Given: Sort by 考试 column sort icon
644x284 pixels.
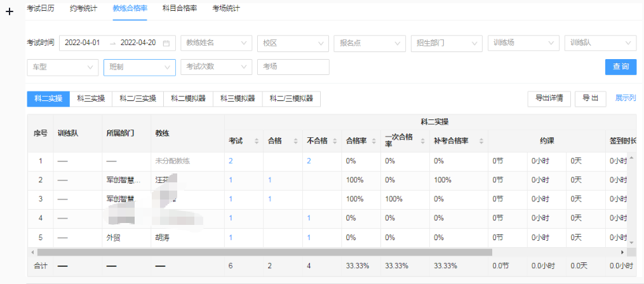Looking at the screenshot, I should click(x=257, y=141).
